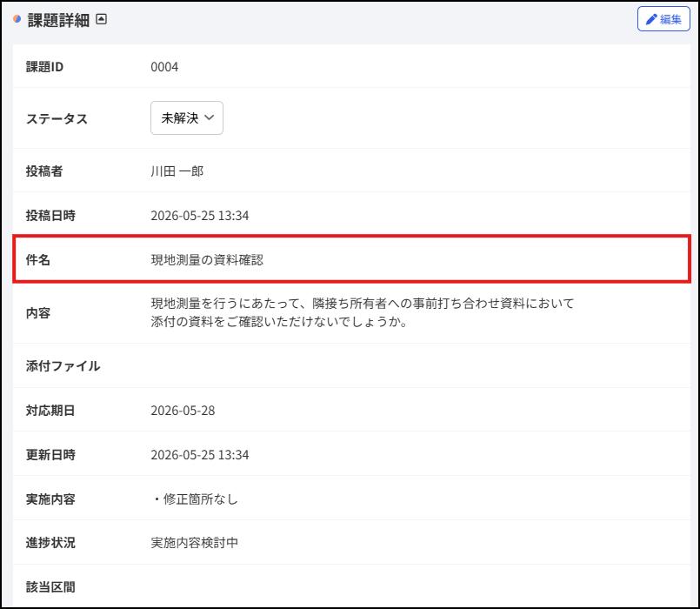Collapse the 課題詳細 section toggle icon

[102, 19]
